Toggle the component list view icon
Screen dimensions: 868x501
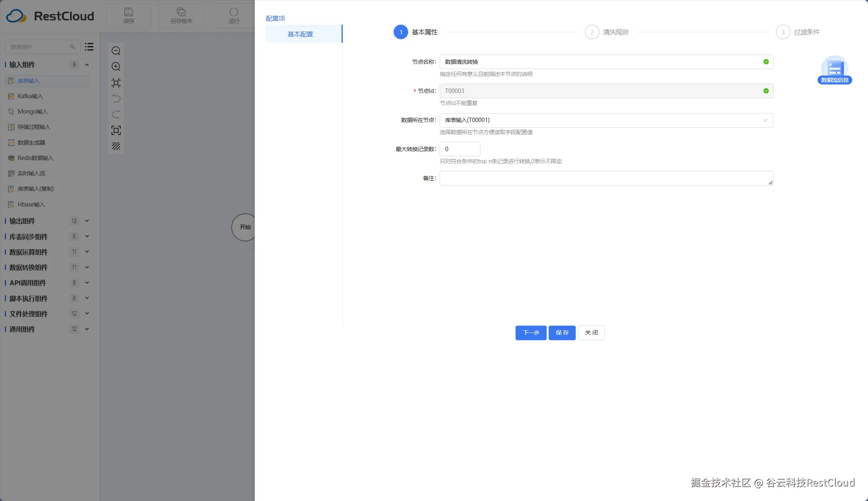coord(89,47)
